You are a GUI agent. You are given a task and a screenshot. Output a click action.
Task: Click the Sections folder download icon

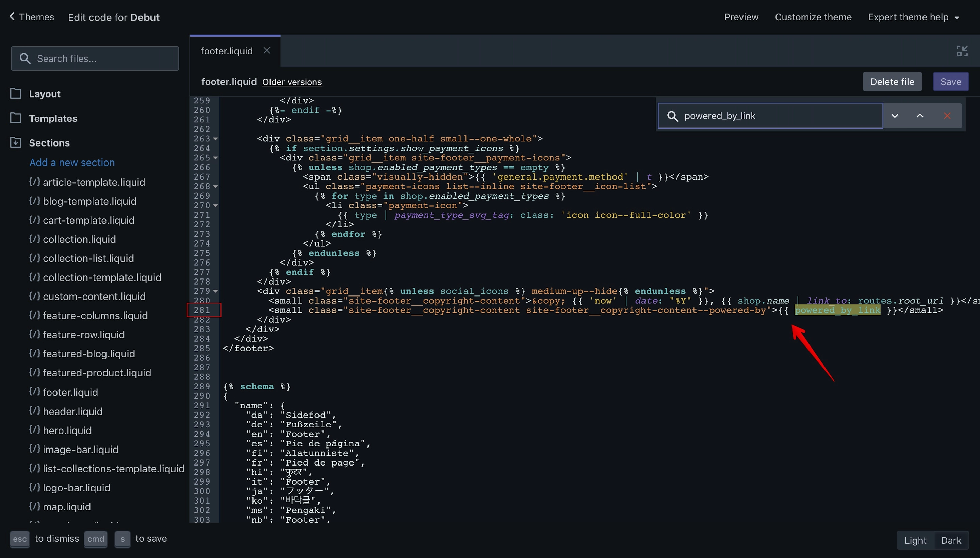point(16,142)
